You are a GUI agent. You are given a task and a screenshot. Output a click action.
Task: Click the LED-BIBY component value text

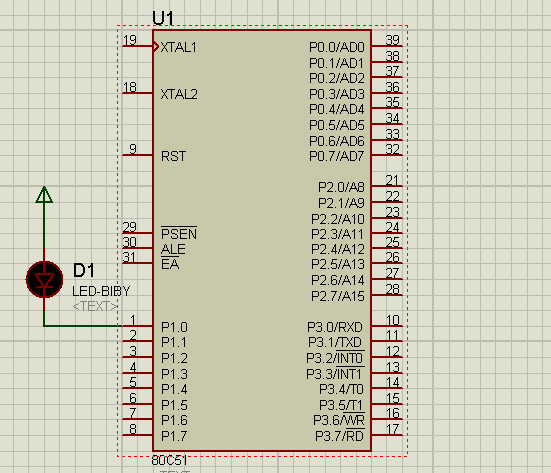coord(101,291)
